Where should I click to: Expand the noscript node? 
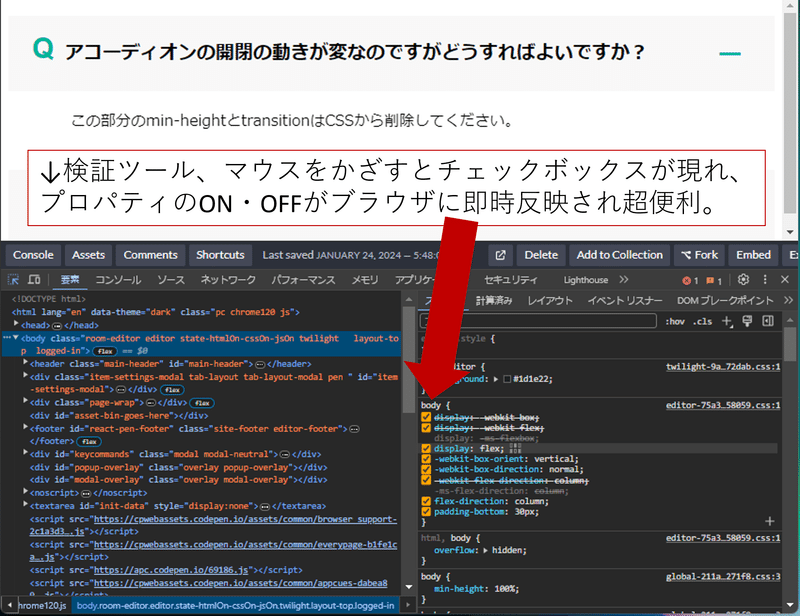[x=25, y=491]
